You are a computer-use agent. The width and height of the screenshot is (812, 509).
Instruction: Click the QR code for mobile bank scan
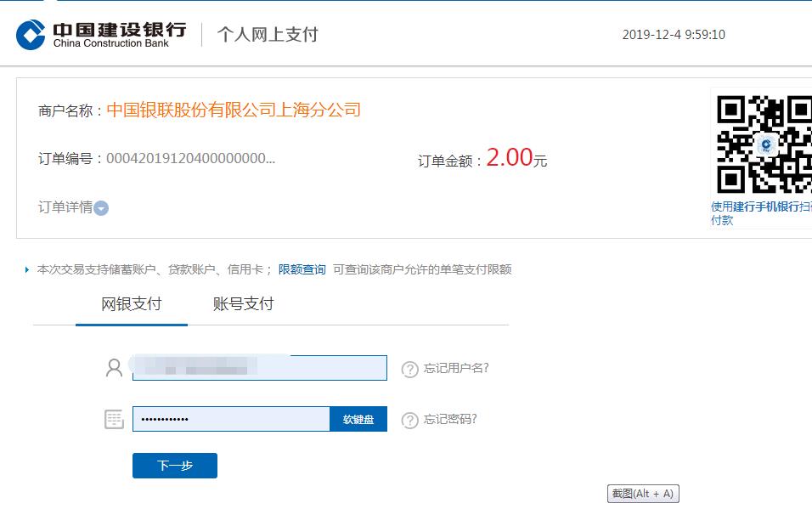coord(764,144)
